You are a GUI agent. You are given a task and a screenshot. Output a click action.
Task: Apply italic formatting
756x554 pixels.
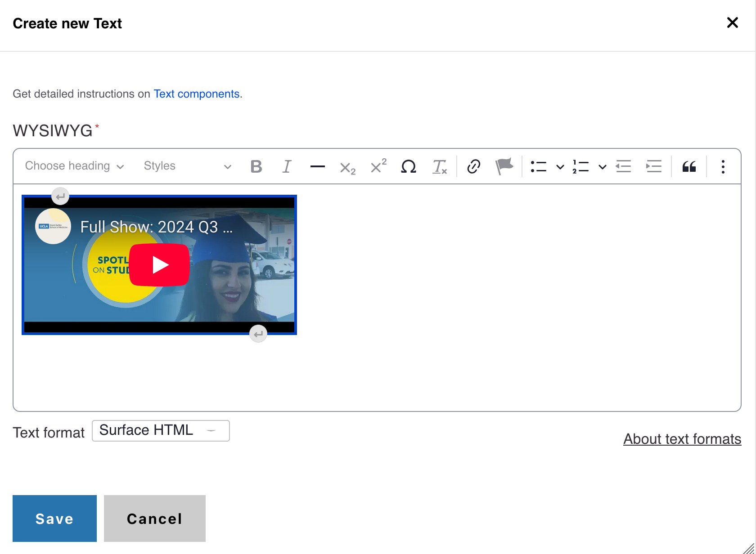coord(287,166)
